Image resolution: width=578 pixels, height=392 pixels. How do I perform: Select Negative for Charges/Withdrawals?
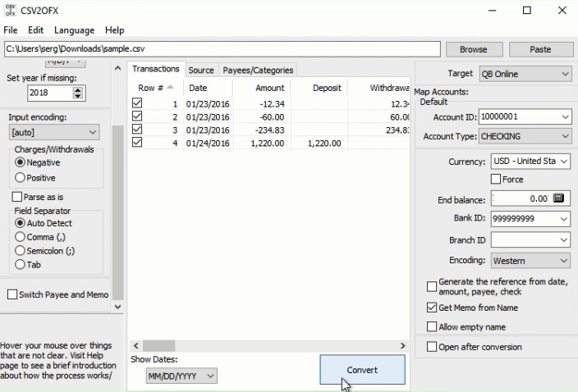20,162
